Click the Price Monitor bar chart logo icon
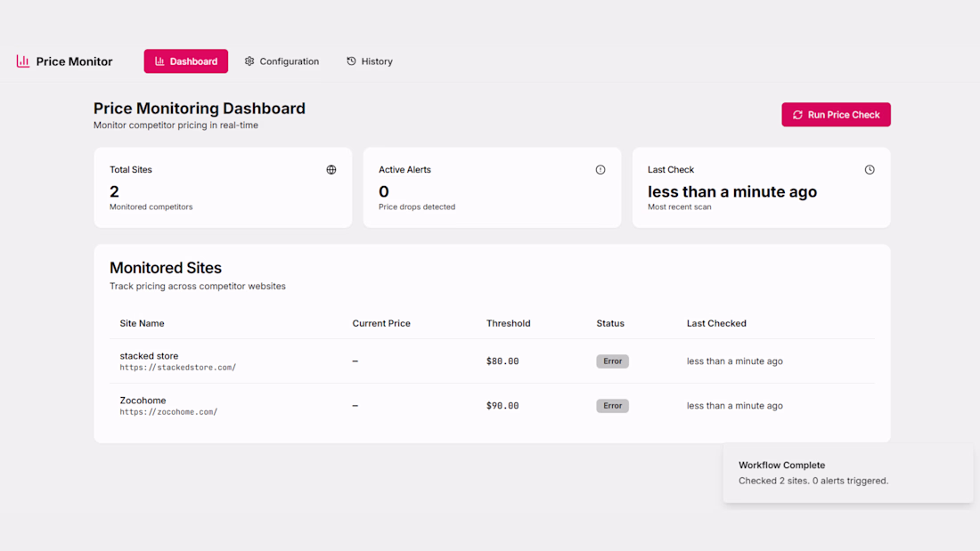 23,61
